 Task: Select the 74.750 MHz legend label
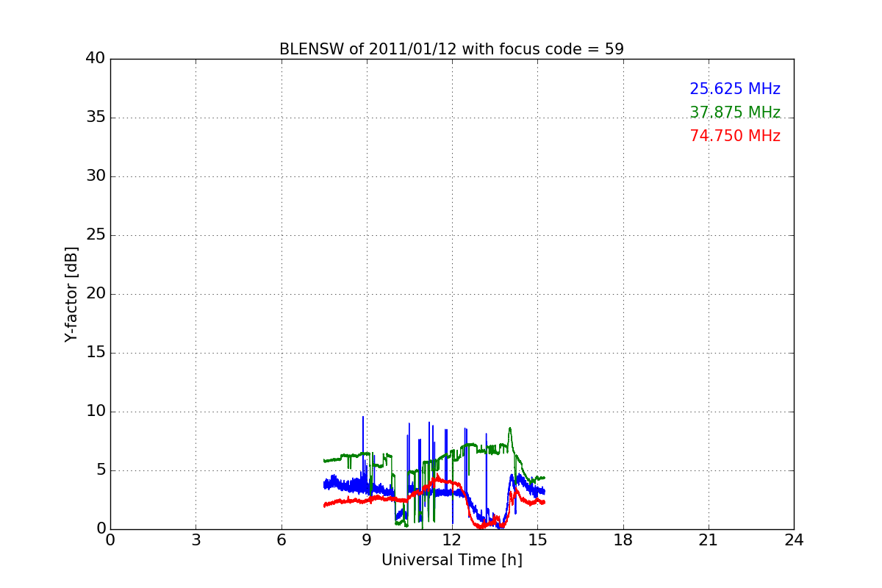point(735,136)
